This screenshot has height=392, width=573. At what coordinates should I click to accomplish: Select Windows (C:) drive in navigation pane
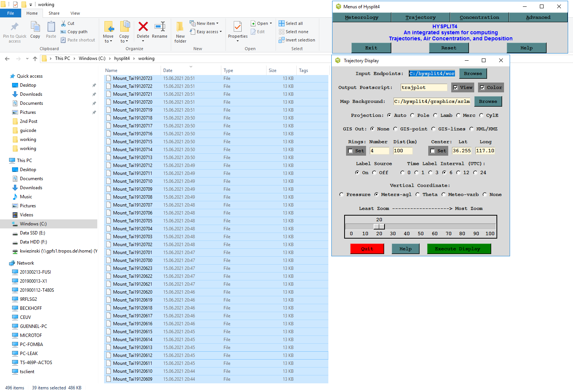pos(33,224)
